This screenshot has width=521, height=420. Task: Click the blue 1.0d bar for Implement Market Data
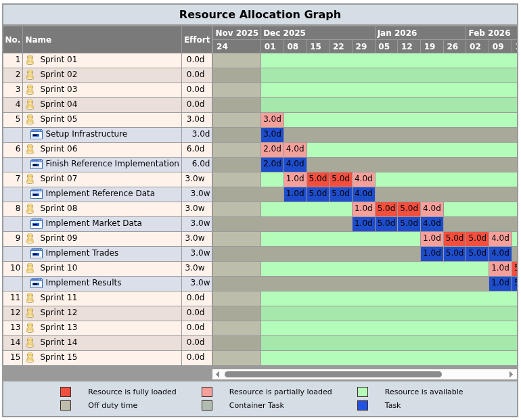tap(363, 223)
